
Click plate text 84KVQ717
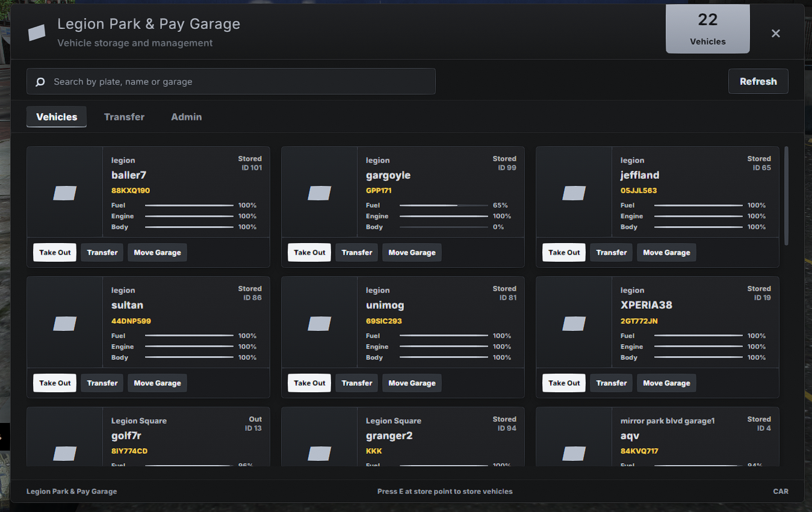[x=639, y=451]
